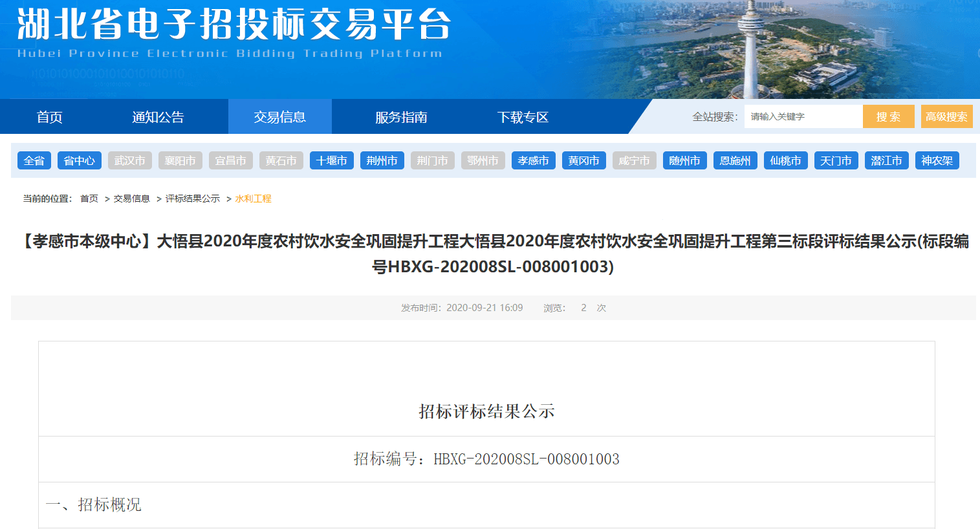
Task: Open the 首页 navigation tab
Action: (49, 117)
